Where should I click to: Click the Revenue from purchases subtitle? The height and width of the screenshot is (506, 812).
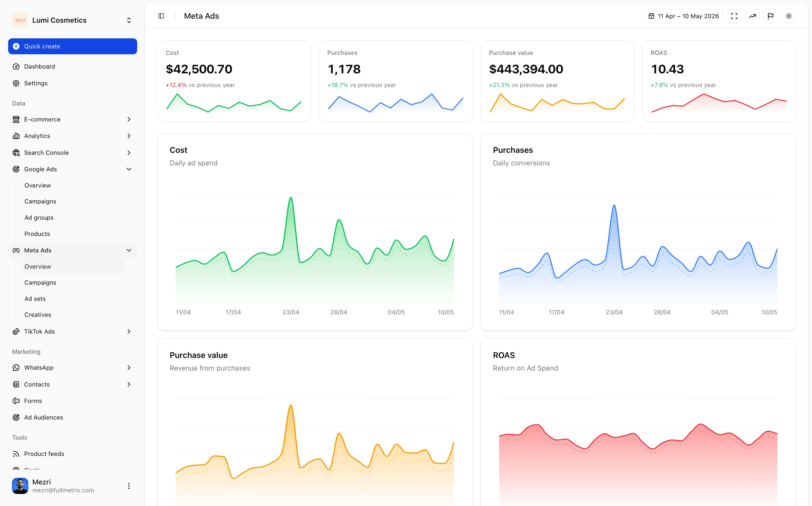[x=210, y=368]
